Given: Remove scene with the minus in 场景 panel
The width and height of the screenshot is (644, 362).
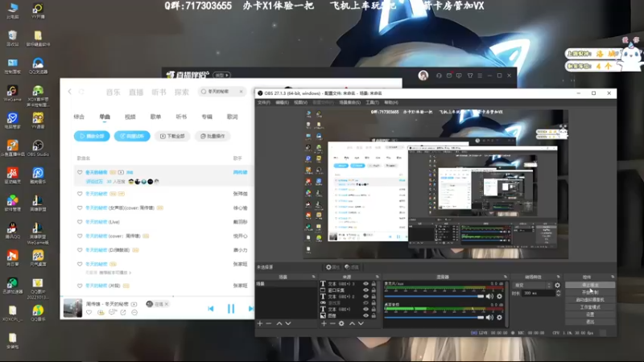Looking at the screenshot, I should click(269, 323).
